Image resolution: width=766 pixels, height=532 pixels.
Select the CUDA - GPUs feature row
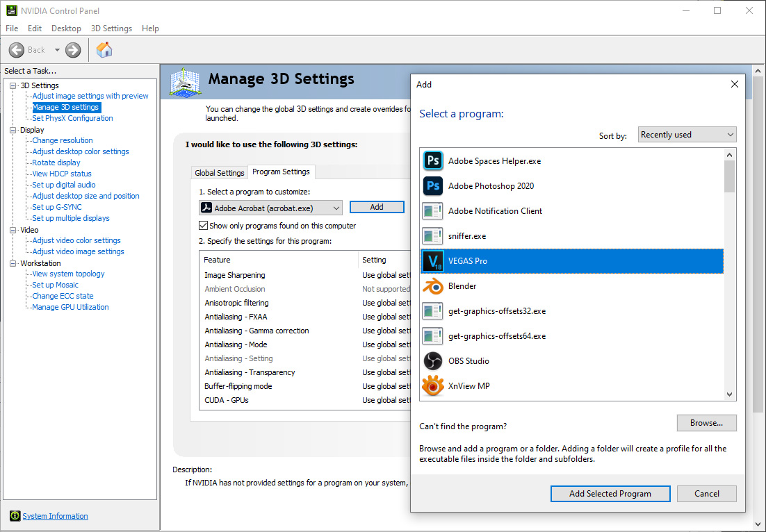tap(305, 400)
